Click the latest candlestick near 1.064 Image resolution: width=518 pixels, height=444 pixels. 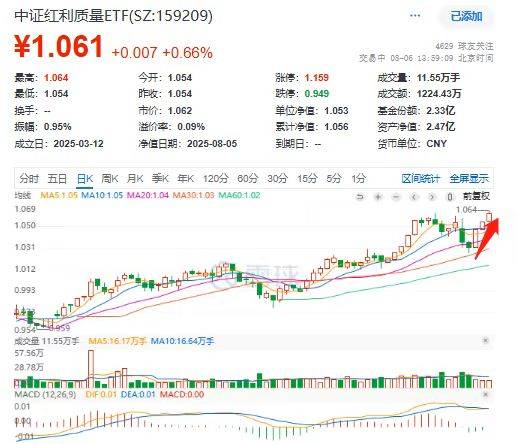(x=489, y=217)
